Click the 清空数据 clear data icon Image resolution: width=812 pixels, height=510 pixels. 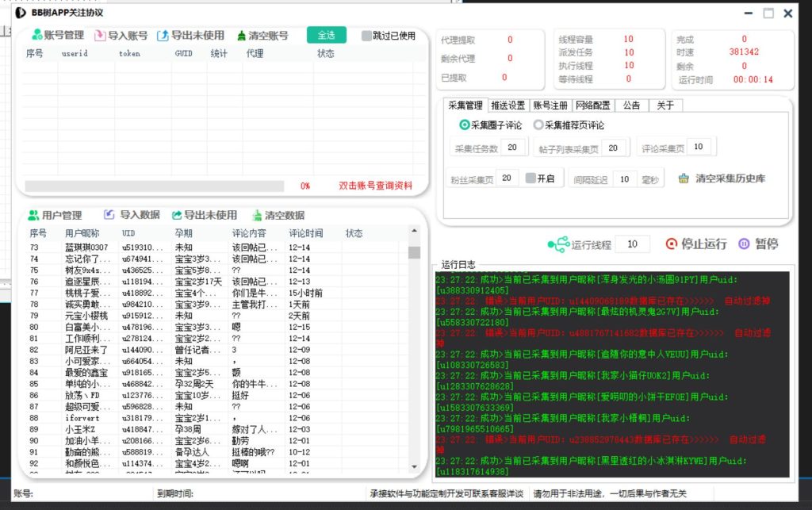(x=257, y=215)
